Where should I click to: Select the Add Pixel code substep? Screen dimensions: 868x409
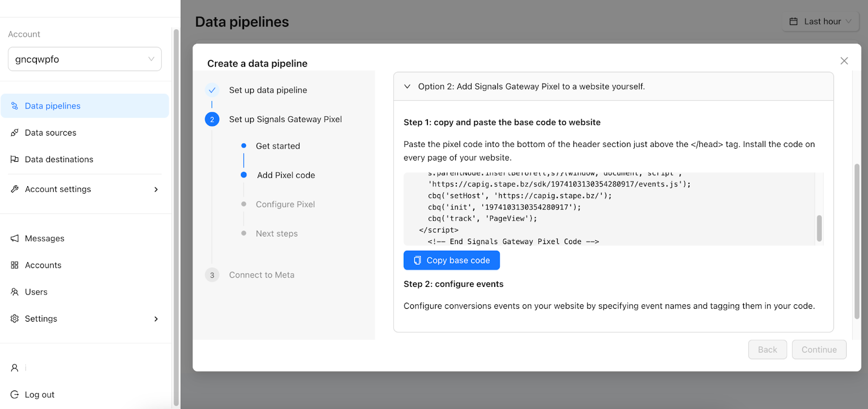pos(286,175)
